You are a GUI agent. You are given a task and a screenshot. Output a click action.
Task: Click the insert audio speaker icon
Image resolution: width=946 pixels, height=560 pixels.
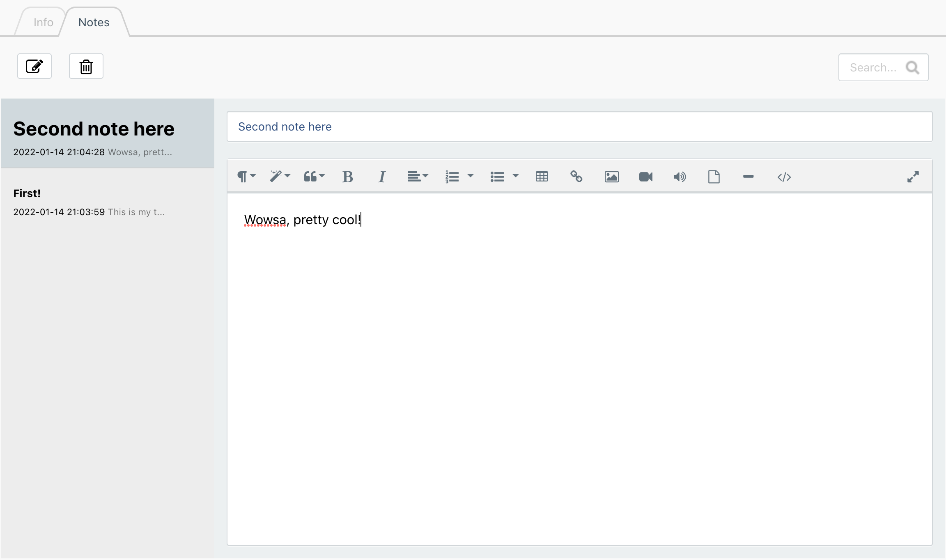(x=680, y=177)
